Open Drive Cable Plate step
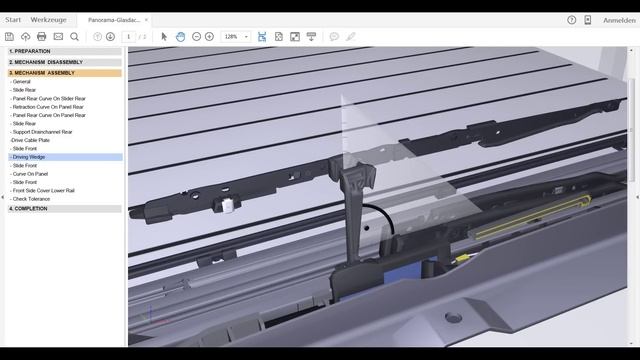The width and height of the screenshot is (640, 360). tap(31, 140)
